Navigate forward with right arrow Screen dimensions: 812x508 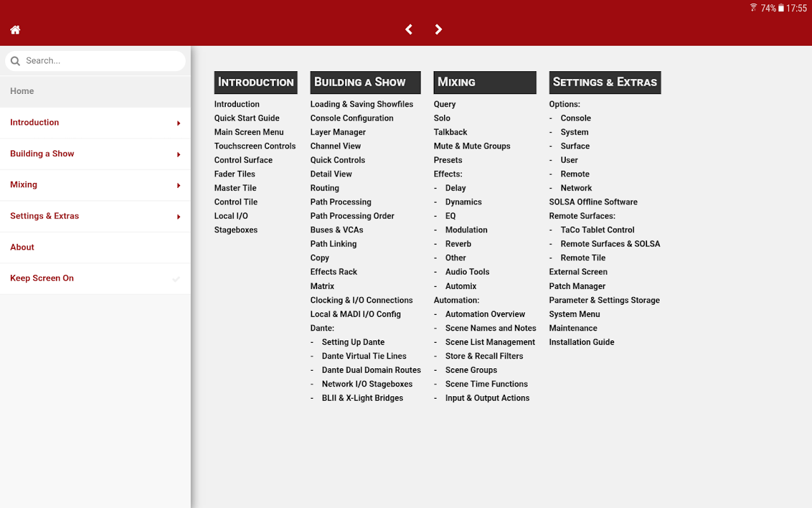(x=438, y=29)
